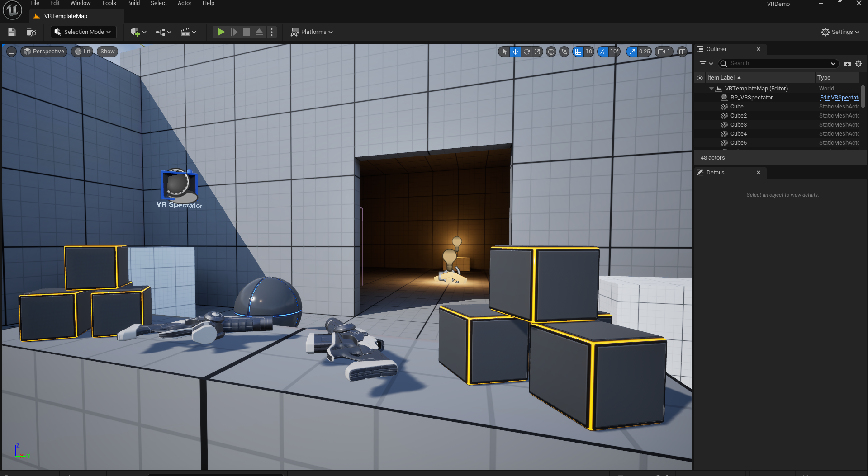Collapse the VRTemplateMap tree node
The height and width of the screenshot is (476, 868).
click(x=711, y=89)
